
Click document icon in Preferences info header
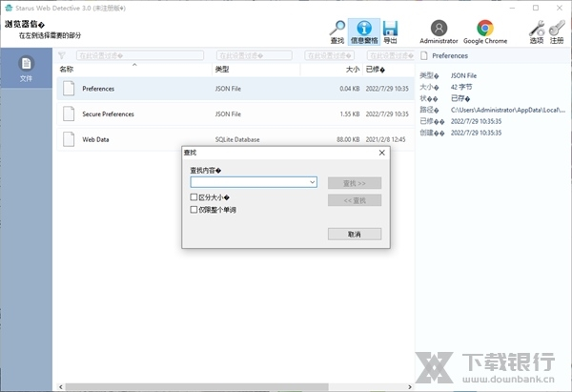click(424, 55)
